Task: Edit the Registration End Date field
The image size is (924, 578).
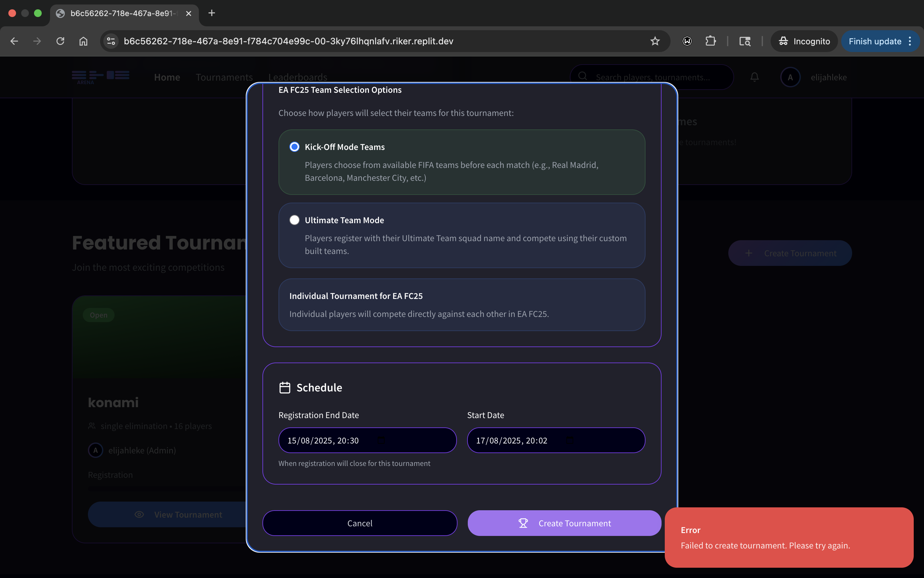Action: click(367, 440)
